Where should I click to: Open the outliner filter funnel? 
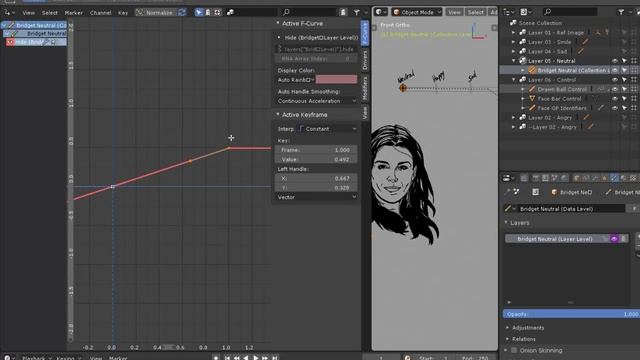point(622,12)
